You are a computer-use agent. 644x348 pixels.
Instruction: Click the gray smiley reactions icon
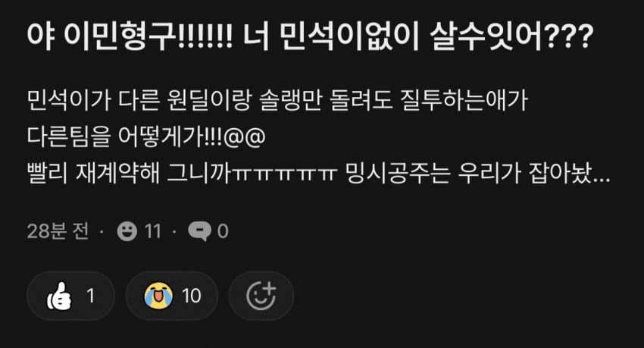click(127, 231)
